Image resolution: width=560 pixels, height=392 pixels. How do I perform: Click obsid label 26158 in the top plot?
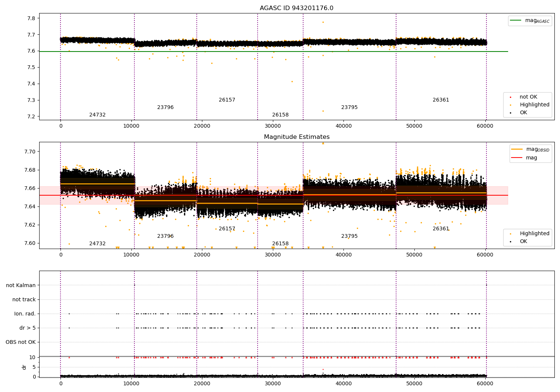[280, 115]
